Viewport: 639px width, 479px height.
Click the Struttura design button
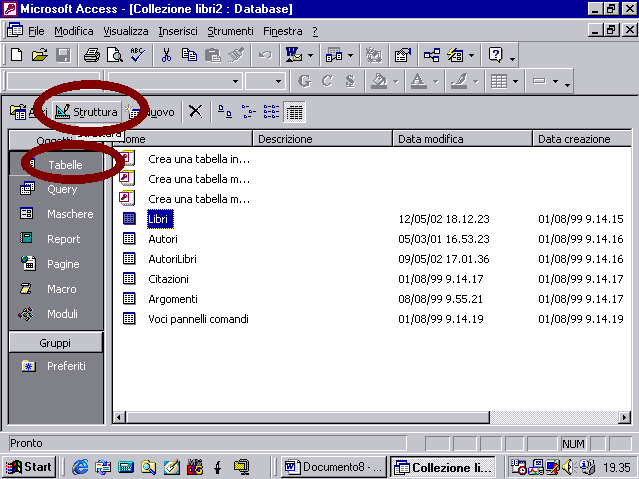[86, 112]
